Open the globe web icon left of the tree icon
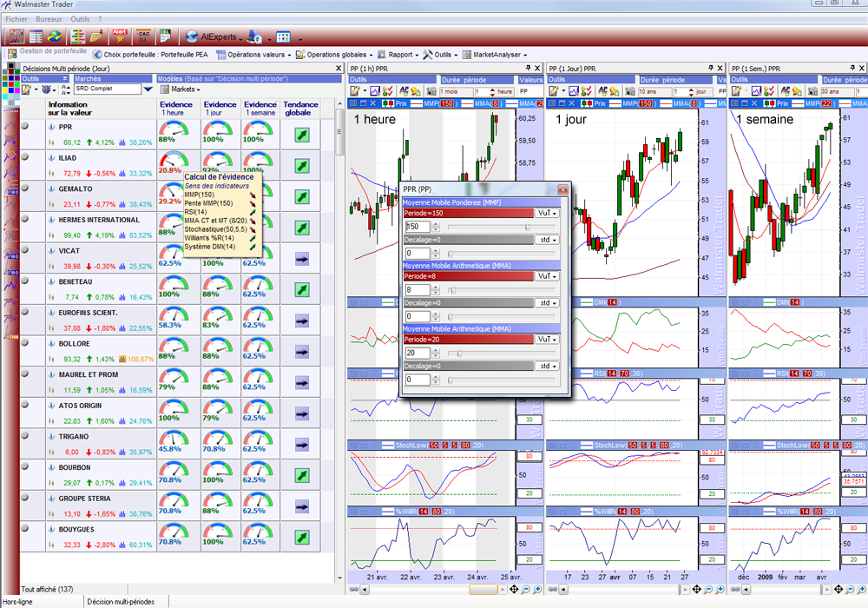868x608 pixels. tap(54, 36)
